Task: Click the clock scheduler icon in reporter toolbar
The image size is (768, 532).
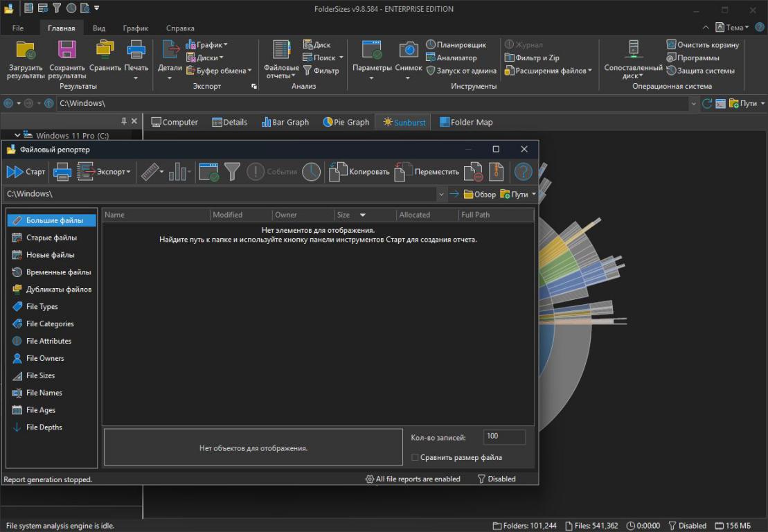Action: click(311, 172)
